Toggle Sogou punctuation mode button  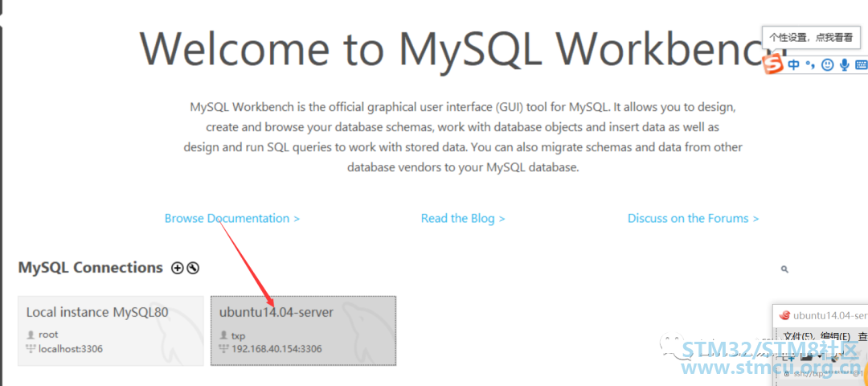[x=810, y=65]
